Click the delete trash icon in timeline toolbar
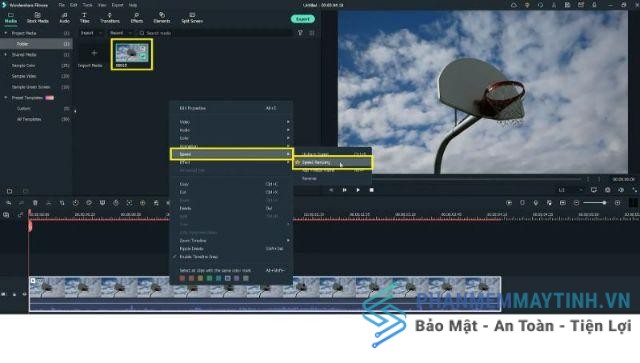The height and width of the screenshot is (363, 640). 35,203
